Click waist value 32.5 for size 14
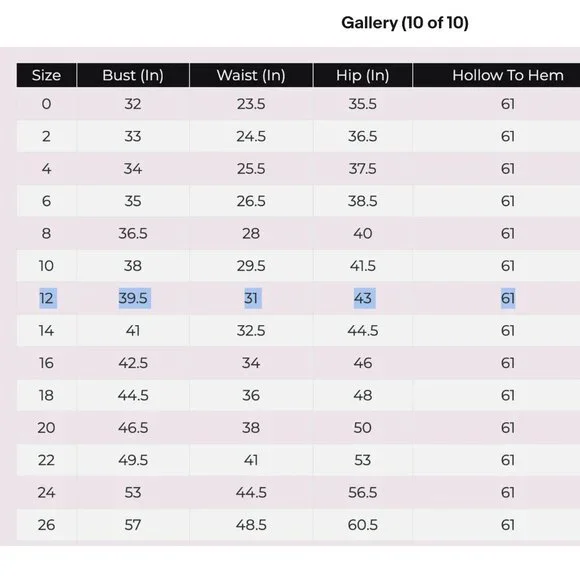The height and width of the screenshot is (580, 580). click(x=251, y=331)
